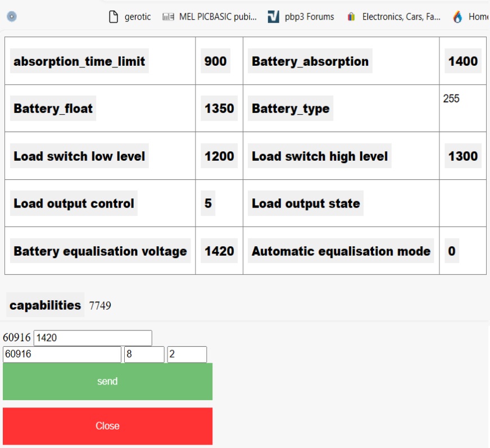Open the MEL PICBASIC bookmark icon

pos(167,17)
